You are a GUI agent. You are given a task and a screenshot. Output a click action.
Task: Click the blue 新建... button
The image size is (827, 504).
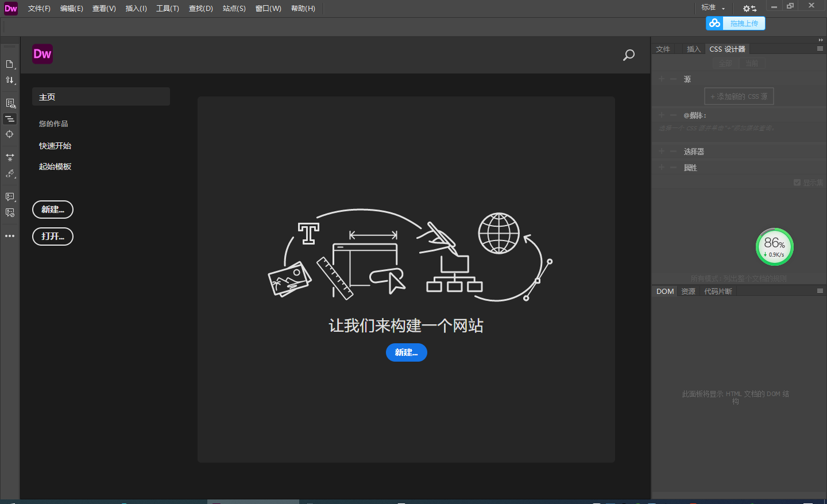[x=406, y=352]
